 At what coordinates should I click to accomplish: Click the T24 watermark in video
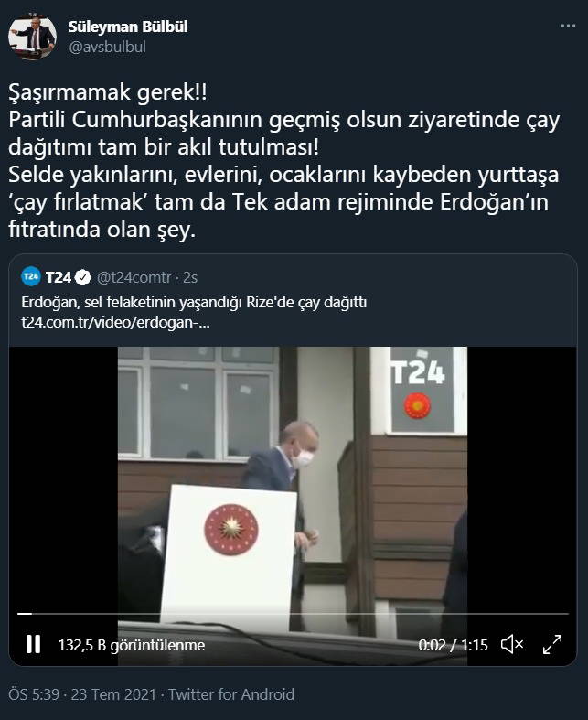coord(418,372)
